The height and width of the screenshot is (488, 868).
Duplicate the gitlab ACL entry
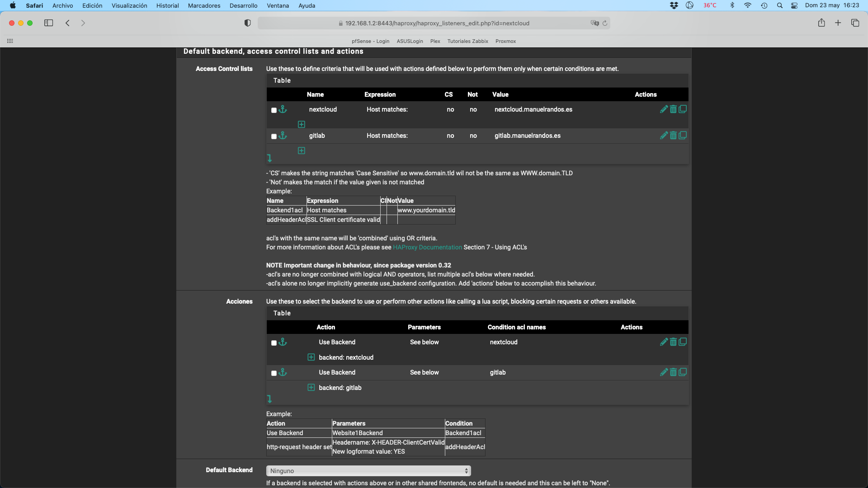[683, 136]
